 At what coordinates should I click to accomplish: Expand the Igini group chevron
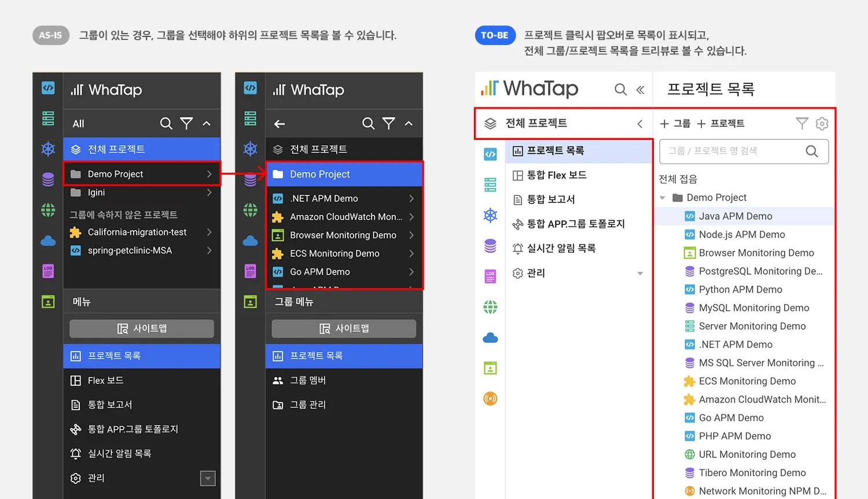coord(209,193)
